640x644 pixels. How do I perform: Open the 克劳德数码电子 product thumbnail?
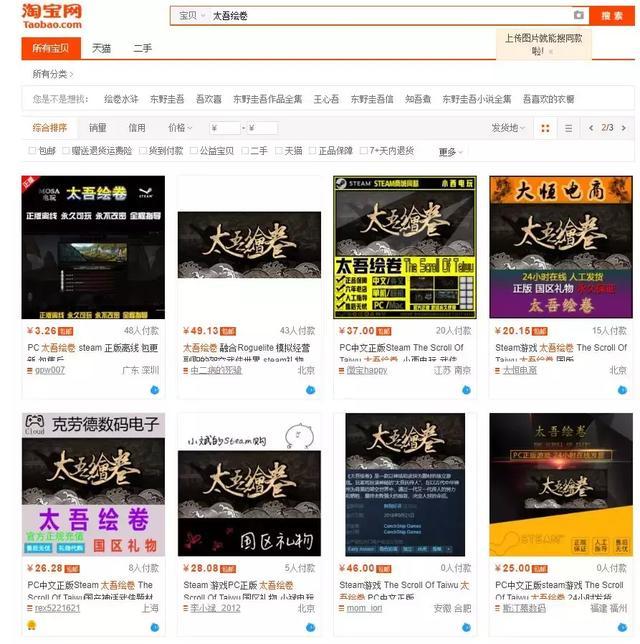tap(93, 485)
